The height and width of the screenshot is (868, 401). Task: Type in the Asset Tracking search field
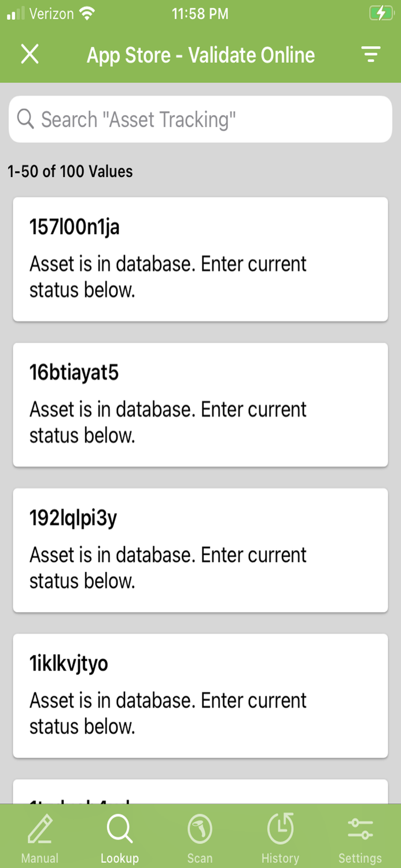pos(208,119)
